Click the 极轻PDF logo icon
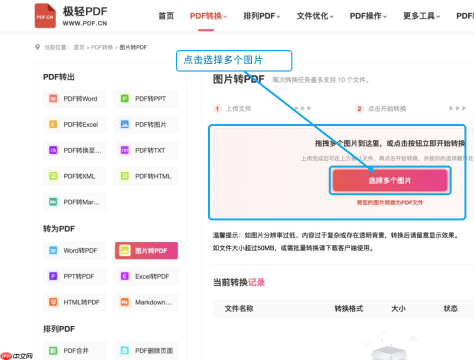This screenshot has height=360, width=474. click(x=45, y=16)
